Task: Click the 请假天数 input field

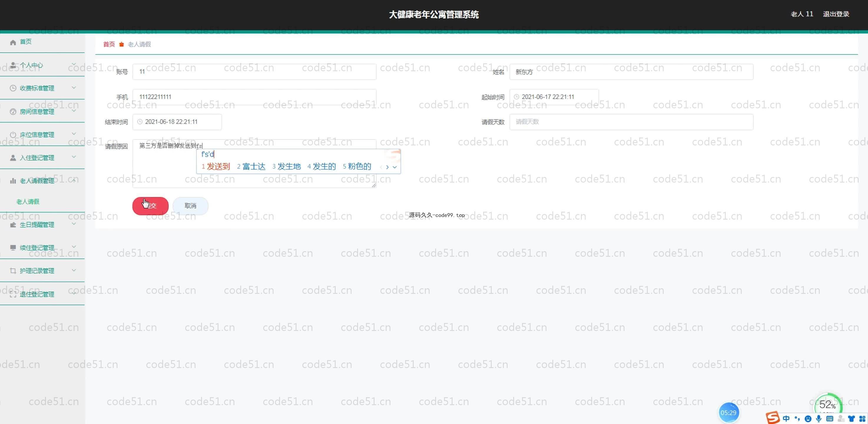Action: coord(631,122)
